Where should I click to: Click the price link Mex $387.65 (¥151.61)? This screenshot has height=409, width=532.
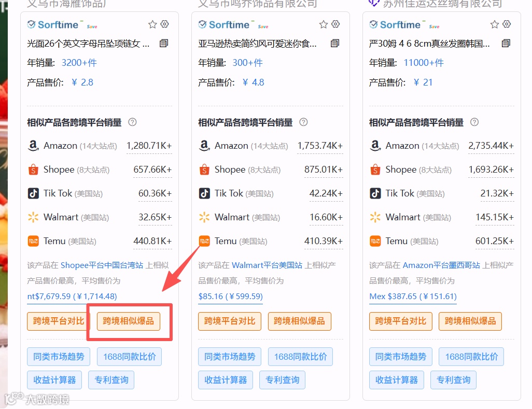click(413, 297)
